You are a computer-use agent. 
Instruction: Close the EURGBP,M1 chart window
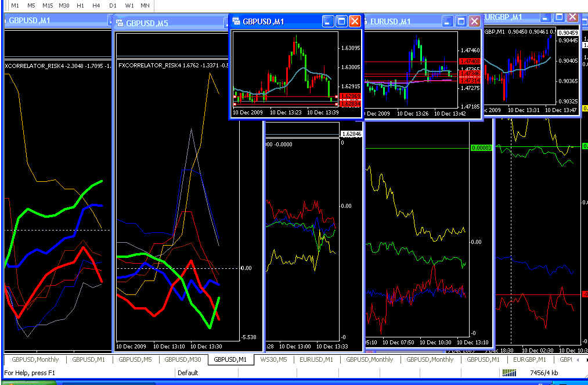572,17
